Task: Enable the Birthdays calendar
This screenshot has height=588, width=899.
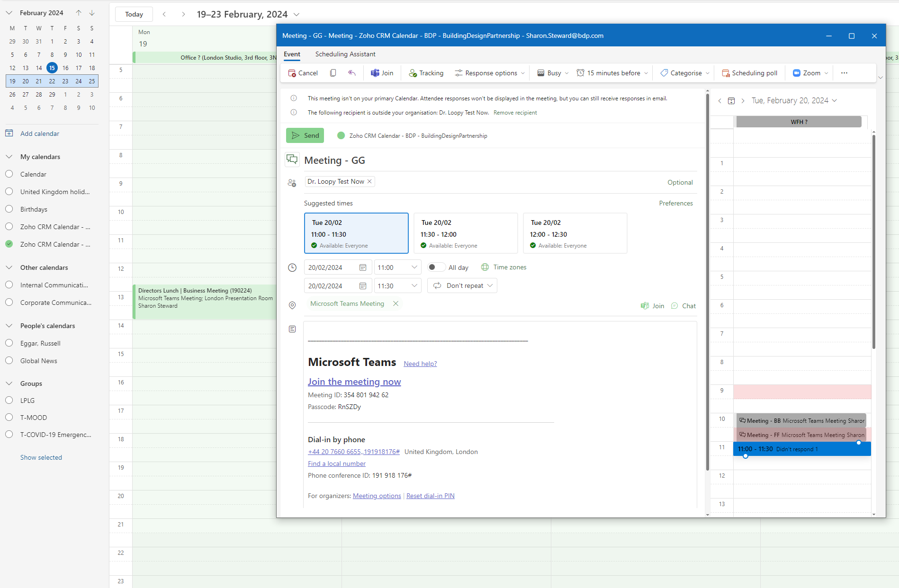Action: [x=9, y=209]
